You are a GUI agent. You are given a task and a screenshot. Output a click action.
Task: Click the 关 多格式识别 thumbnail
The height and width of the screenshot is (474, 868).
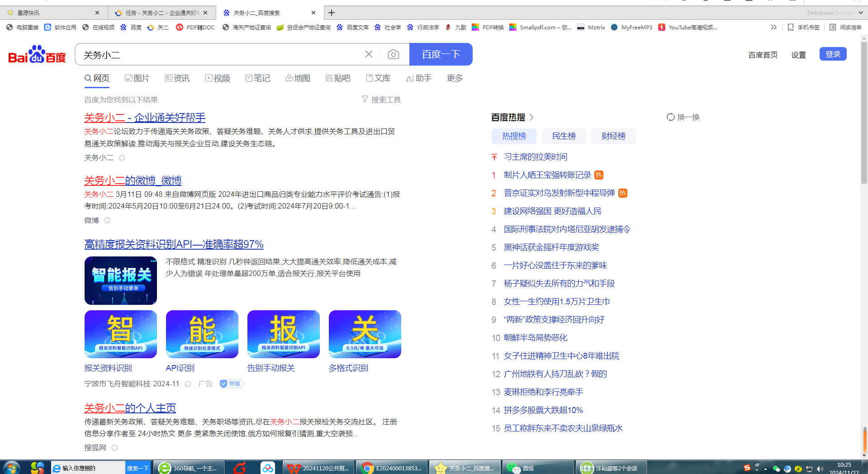(365, 334)
